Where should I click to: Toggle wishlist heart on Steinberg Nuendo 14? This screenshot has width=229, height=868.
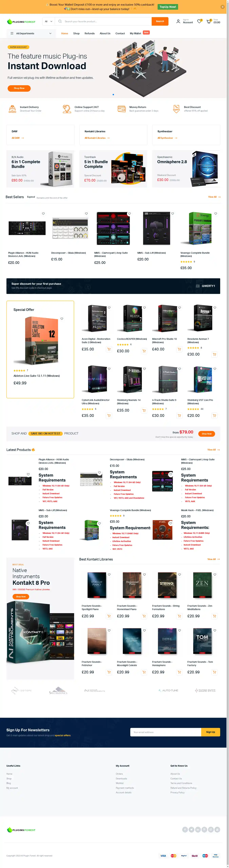pyautogui.click(x=144, y=369)
